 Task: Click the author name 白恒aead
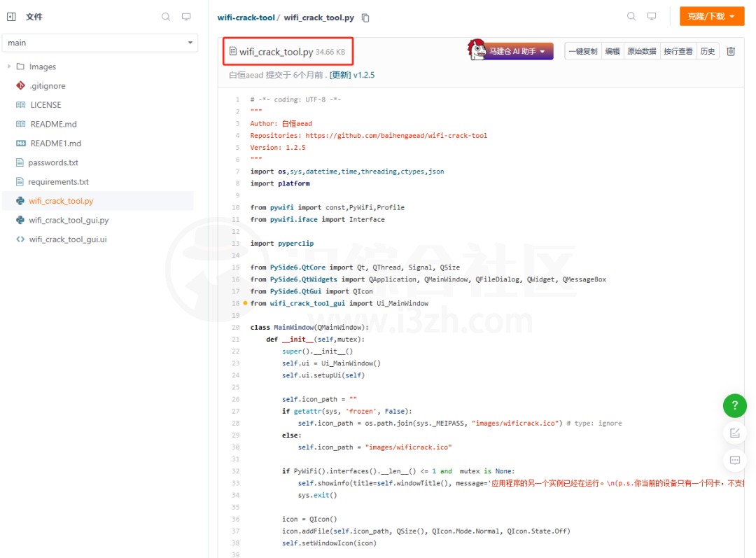click(246, 75)
